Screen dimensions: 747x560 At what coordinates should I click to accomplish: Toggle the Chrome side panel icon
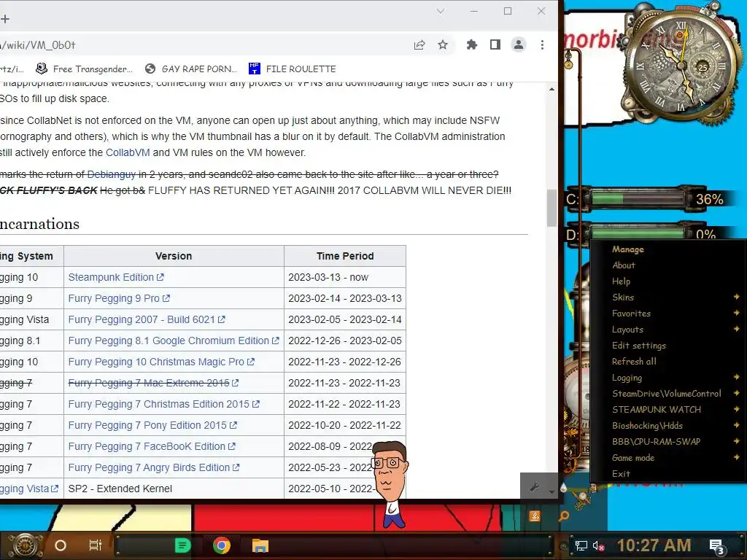point(495,44)
